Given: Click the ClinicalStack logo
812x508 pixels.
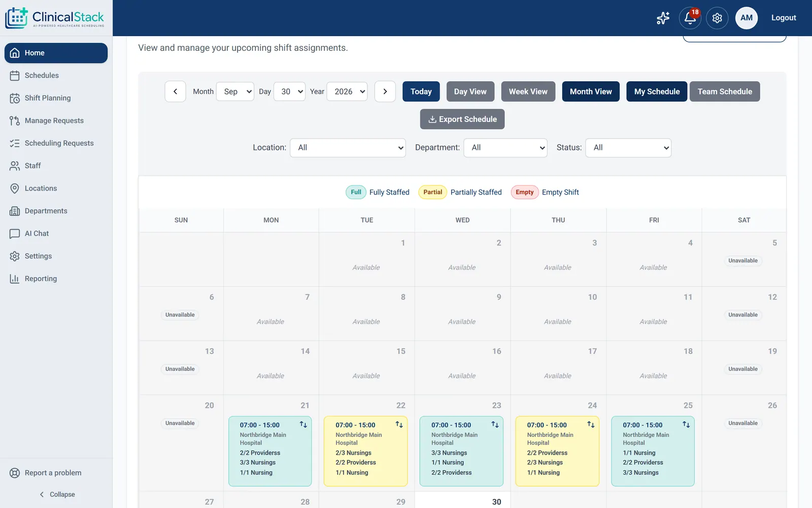Looking at the screenshot, I should click(x=55, y=18).
